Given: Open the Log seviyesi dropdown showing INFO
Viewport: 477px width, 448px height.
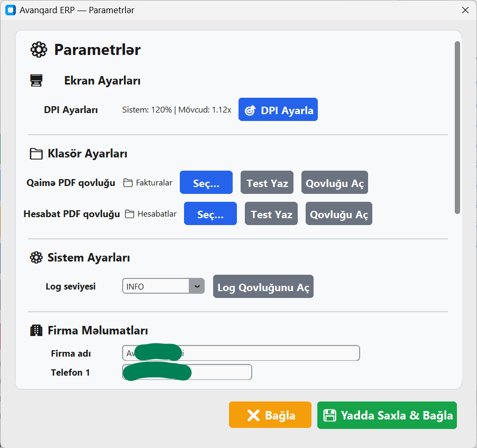Looking at the screenshot, I should (198, 286).
